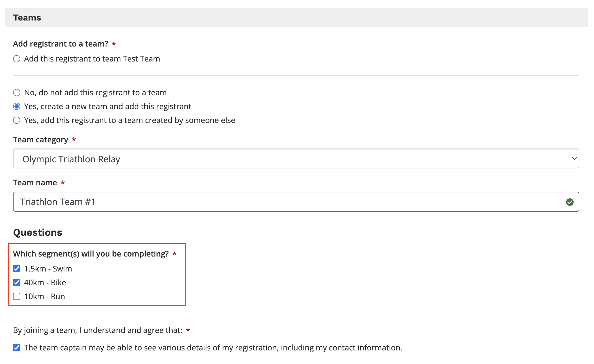Viewport: 594px width, 364px height.
Task: Click 'Olympic Triathlon Relay' selected value
Action: [x=71, y=159]
